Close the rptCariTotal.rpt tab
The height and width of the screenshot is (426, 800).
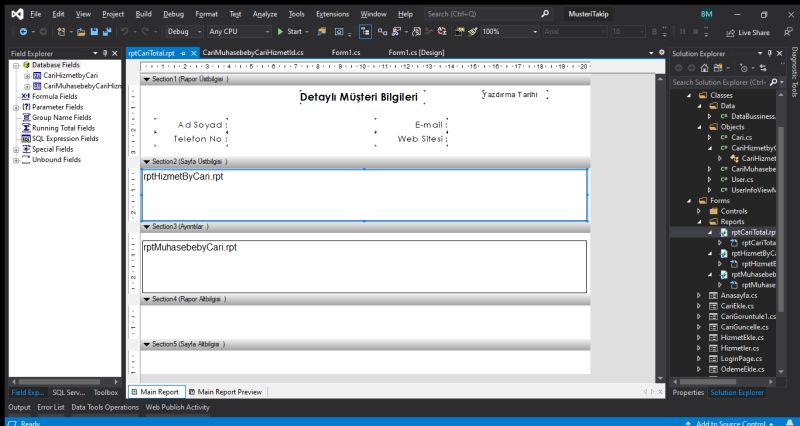pos(194,53)
